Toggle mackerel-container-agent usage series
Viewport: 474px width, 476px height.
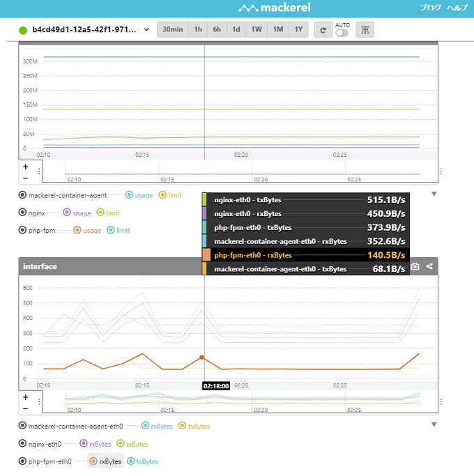click(x=139, y=195)
